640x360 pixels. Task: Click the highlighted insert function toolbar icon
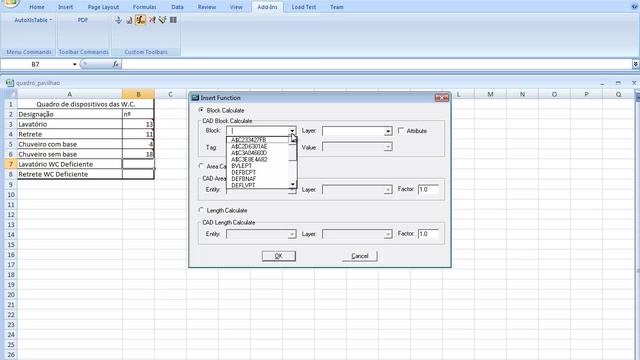[x=140, y=20]
